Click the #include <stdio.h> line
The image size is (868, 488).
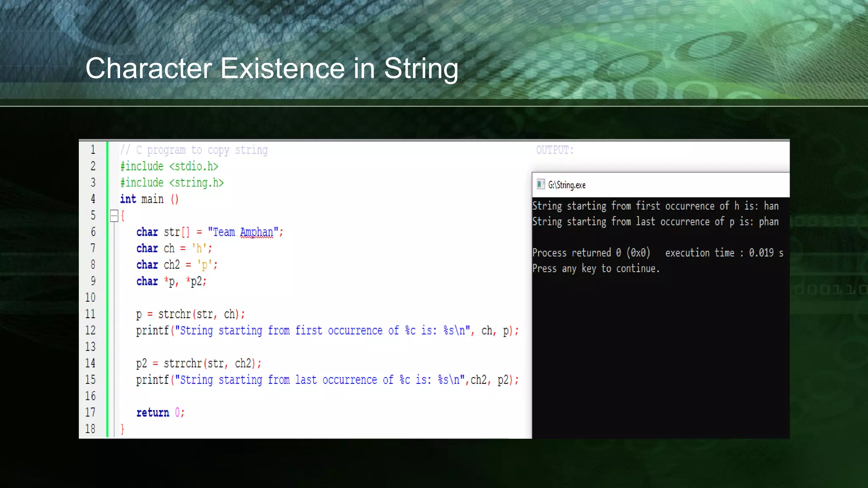coord(169,166)
